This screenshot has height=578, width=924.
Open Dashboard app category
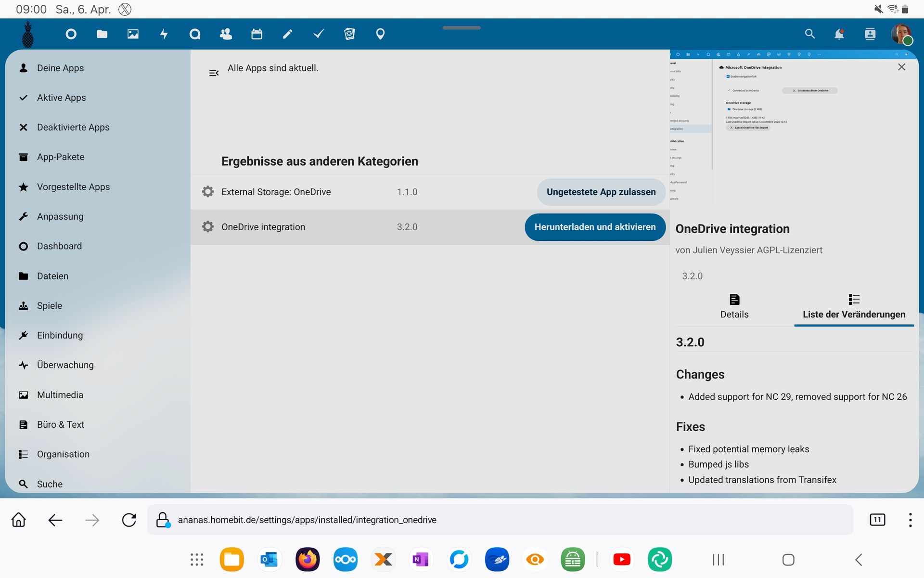98,246
